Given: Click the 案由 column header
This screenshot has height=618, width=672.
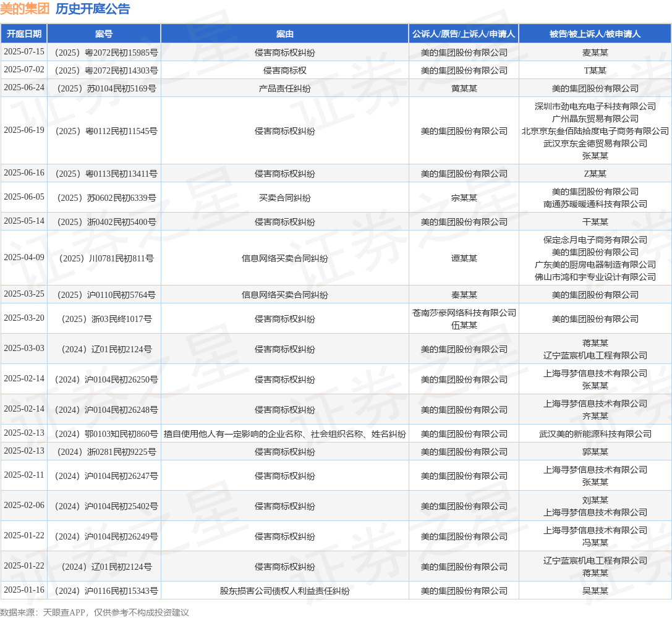Looking at the screenshot, I should pos(284,34).
